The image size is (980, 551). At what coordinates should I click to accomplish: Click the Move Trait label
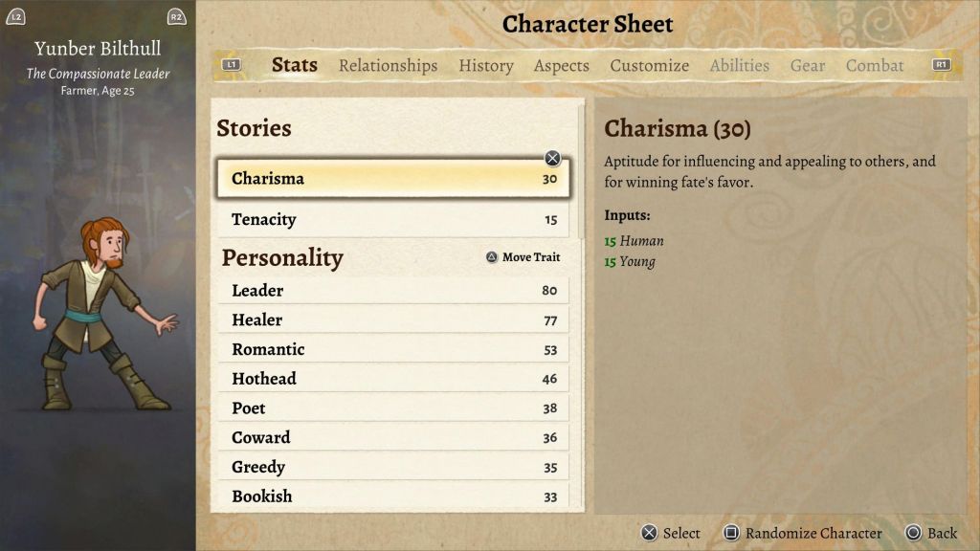point(531,257)
